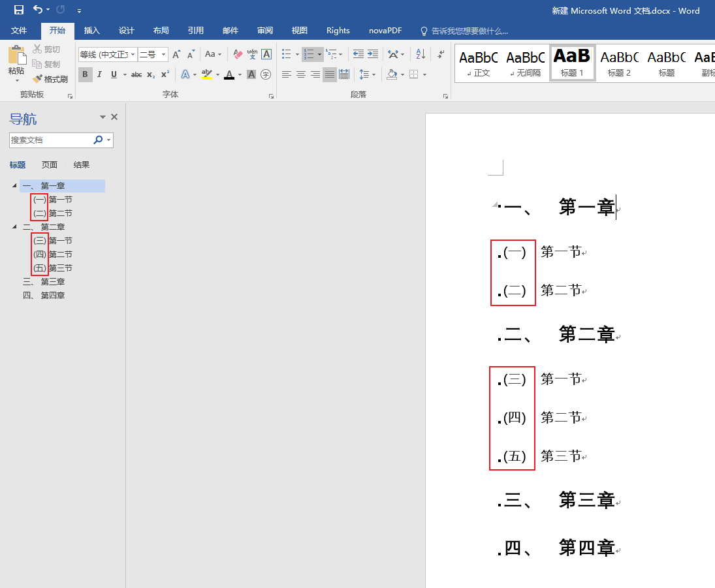Apply the font color swatch

pyautogui.click(x=229, y=74)
